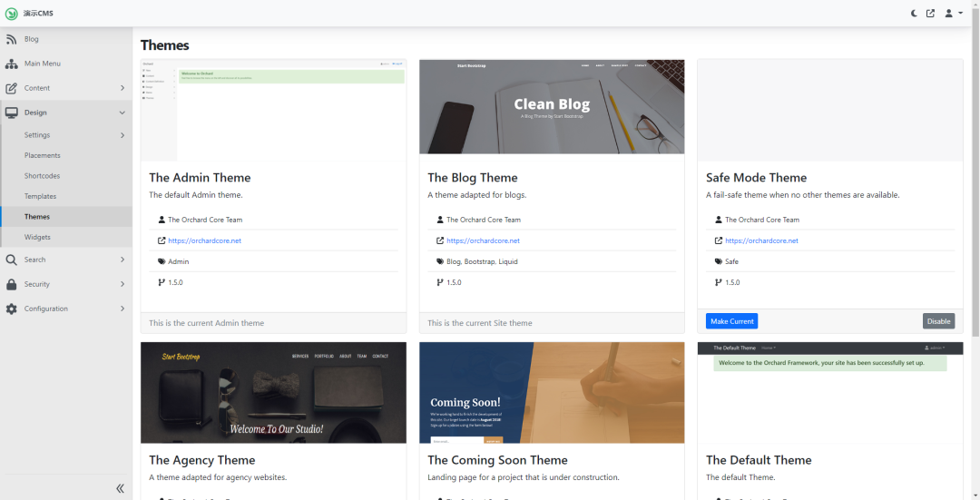
Task: Click the Blog Theme tags icon
Action: pyautogui.click(x=440, y=262)
